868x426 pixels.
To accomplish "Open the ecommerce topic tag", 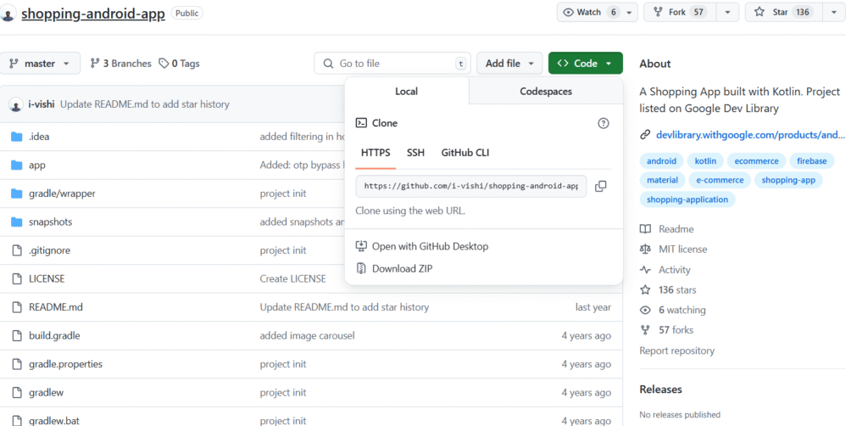I will click(x=756, y=161).
